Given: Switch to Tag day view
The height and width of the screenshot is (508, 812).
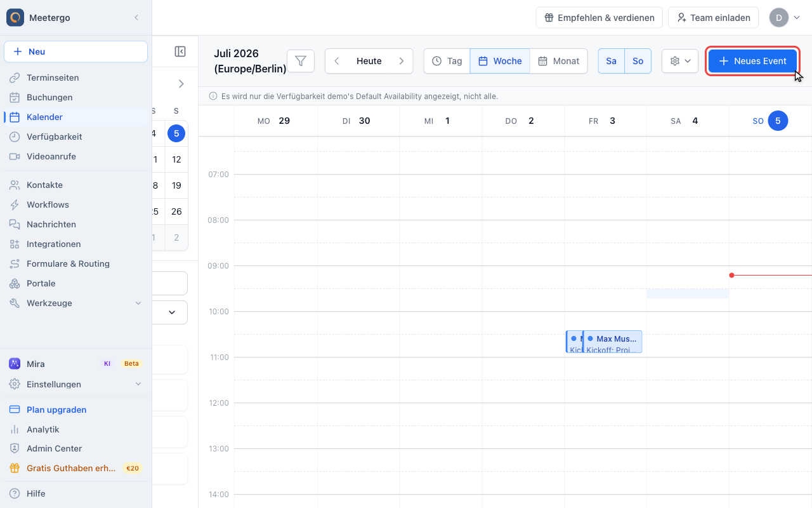Looking at the screenshot, I should (x=447, y=61).
